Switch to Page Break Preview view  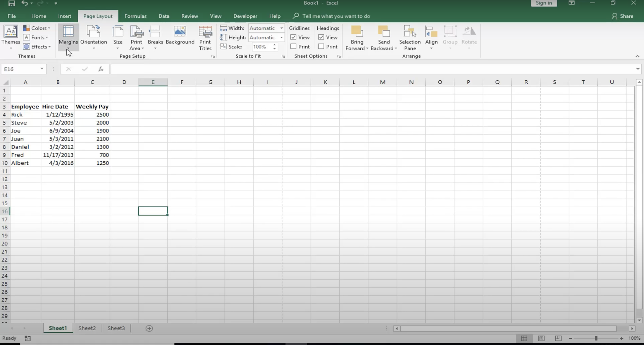click(x=558, y=338)
